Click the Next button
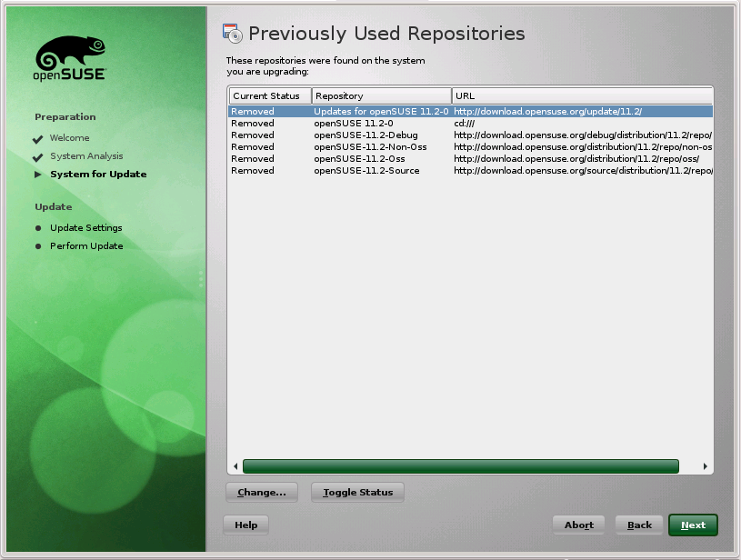Screen dimensions: 741x560 tap(693, 525)
